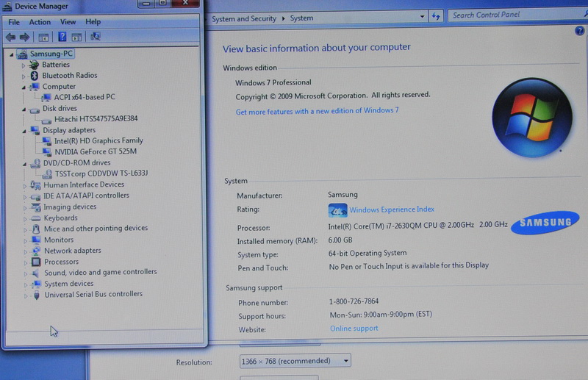The height and width of the screenshot is (380, 588).
Task: Select TSSTcorp CDDVDW TS-L633J drive
Action: click(x=101, y=173)
